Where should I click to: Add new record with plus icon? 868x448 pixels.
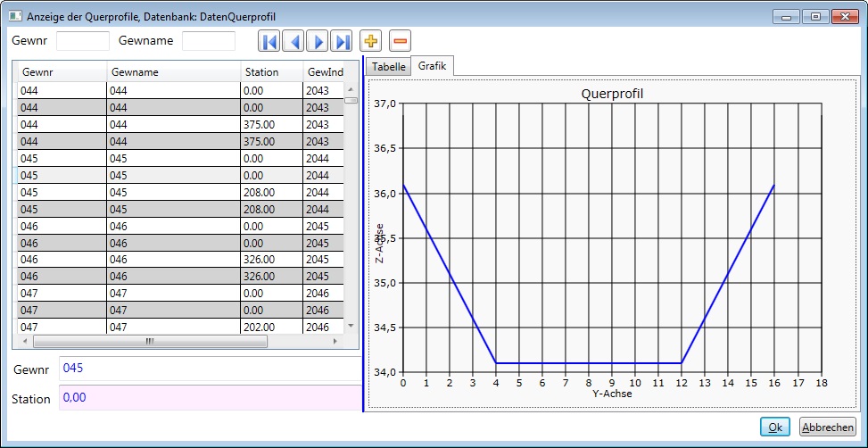click(371, 41)
